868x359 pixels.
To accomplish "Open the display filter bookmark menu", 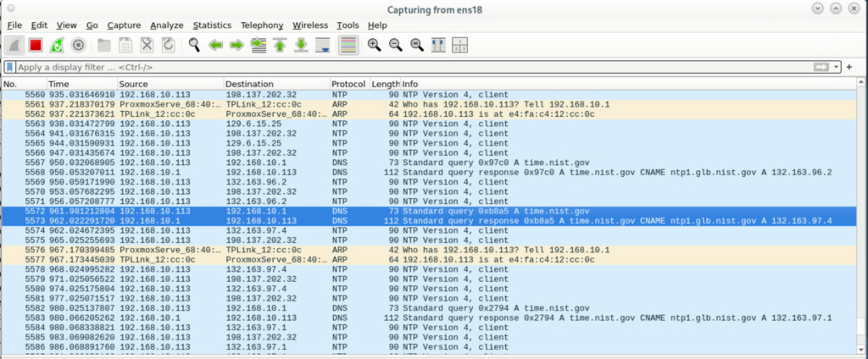I will point(9,67).
